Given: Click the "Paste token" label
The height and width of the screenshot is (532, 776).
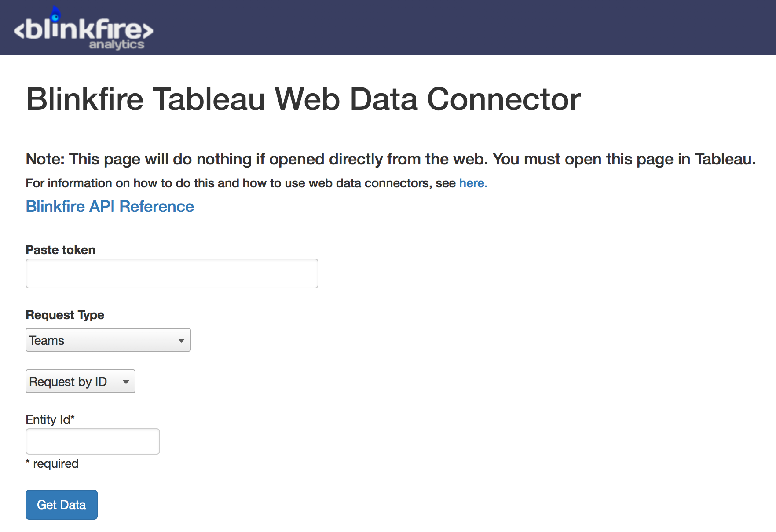Looking at the screenshot, I should click(61, 250).
